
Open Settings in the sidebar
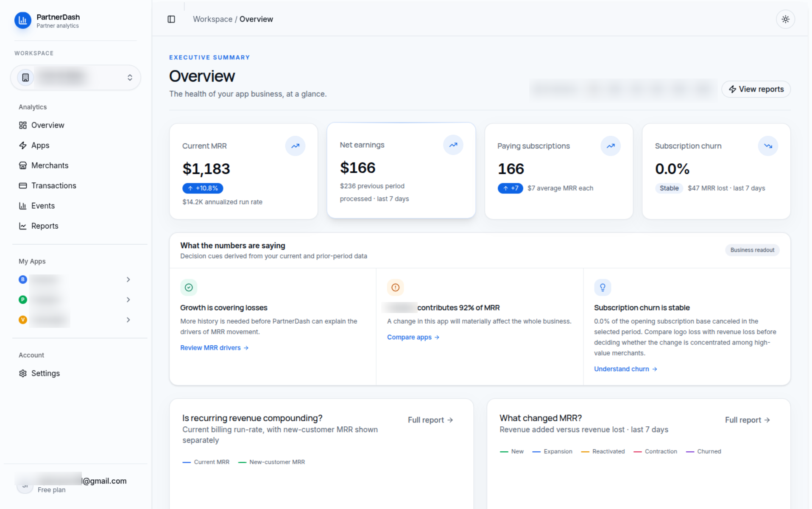(75, 373)
